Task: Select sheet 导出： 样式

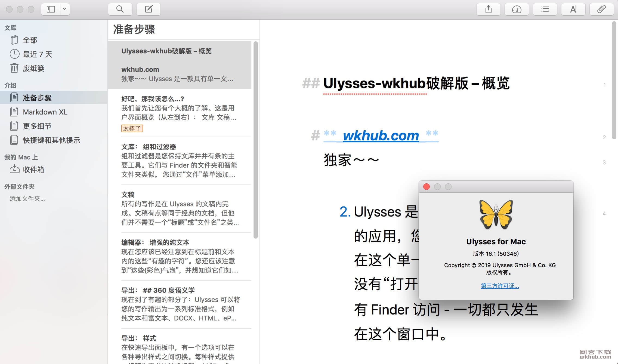Action: click(x=180, y=347)
